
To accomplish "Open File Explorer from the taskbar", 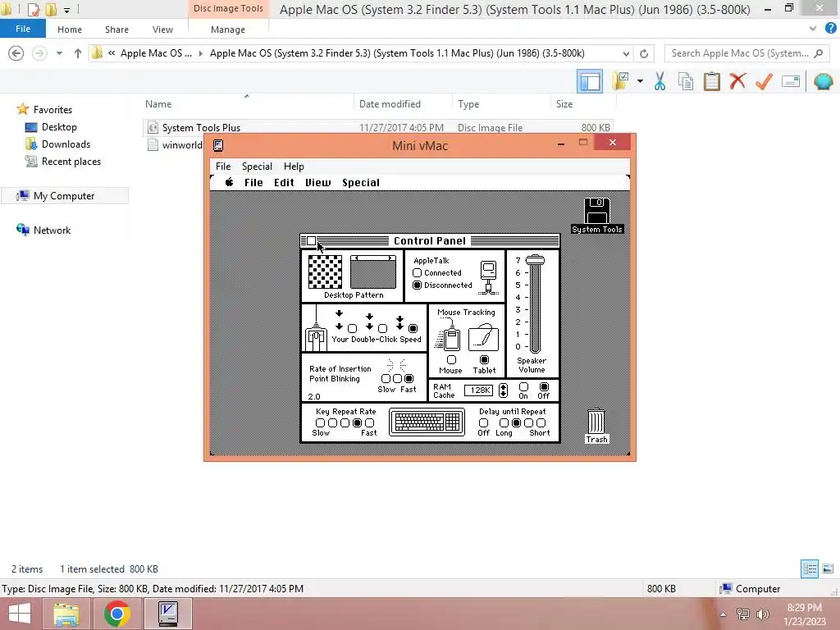I will [x=66, y=614].
